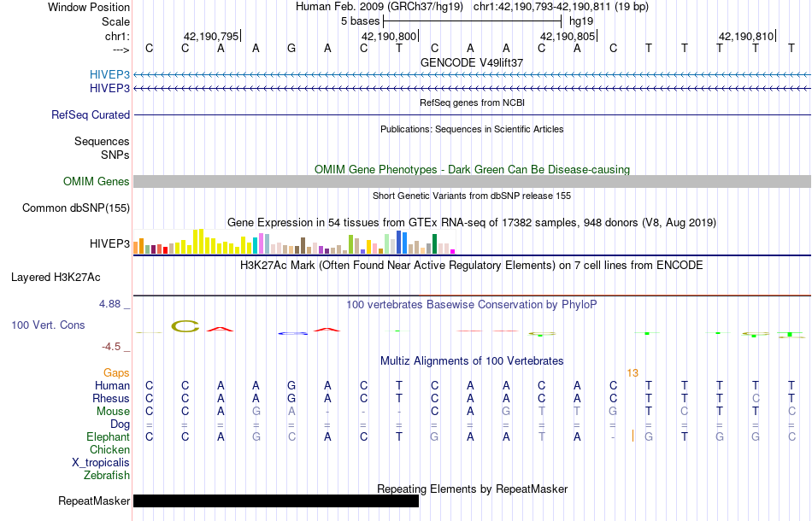The height and width of the screenshot is (521, 812).
Task: Click the black RepeatMasker element bar
Action: click(276, 501)
